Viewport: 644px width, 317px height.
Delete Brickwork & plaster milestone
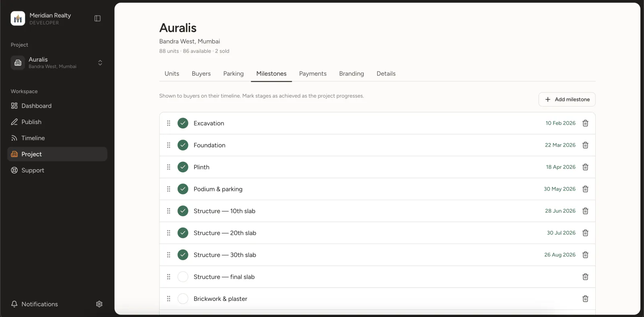(586, 299)
